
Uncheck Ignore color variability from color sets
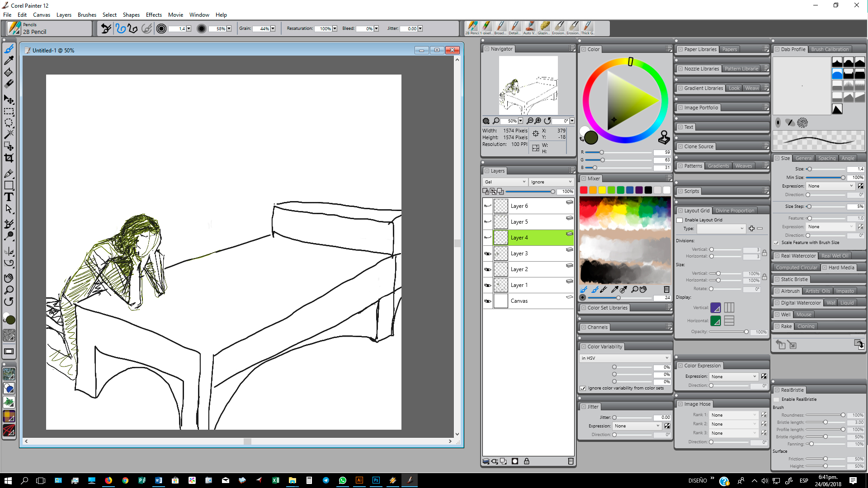583,388
